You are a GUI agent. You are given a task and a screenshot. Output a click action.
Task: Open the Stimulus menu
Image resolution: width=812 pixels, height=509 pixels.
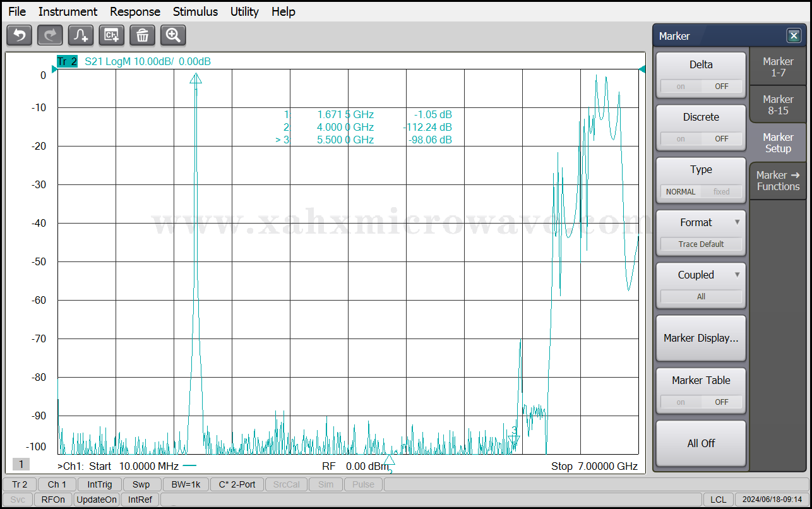(195, 11)
